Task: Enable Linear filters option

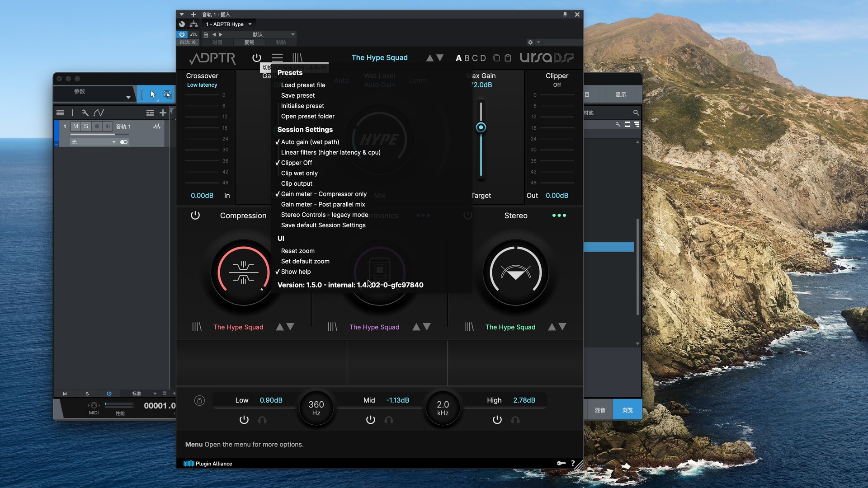Action: [331, 152]
